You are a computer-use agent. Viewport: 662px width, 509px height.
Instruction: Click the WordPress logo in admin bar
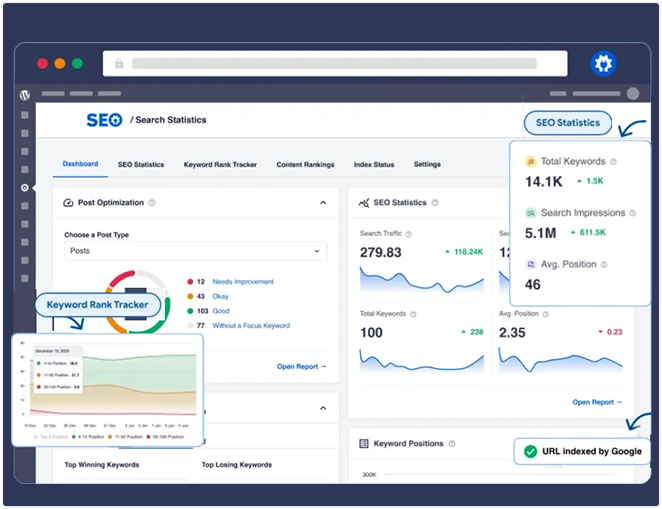25,94
